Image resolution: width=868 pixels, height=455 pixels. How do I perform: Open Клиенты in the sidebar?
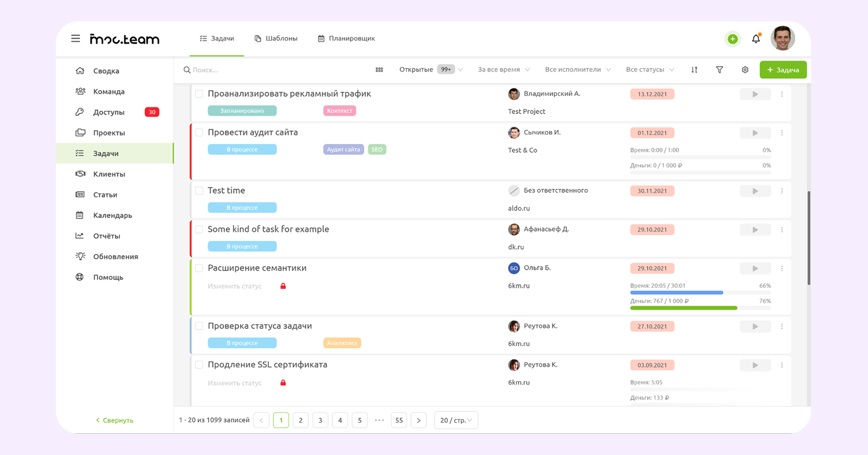coord(109,174)
